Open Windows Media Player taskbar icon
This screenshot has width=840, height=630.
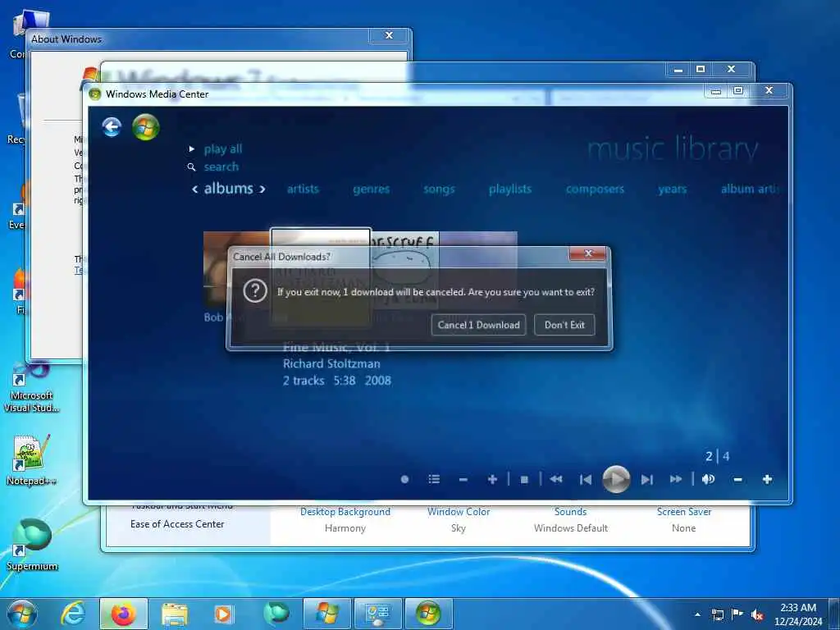pos(223,614)
